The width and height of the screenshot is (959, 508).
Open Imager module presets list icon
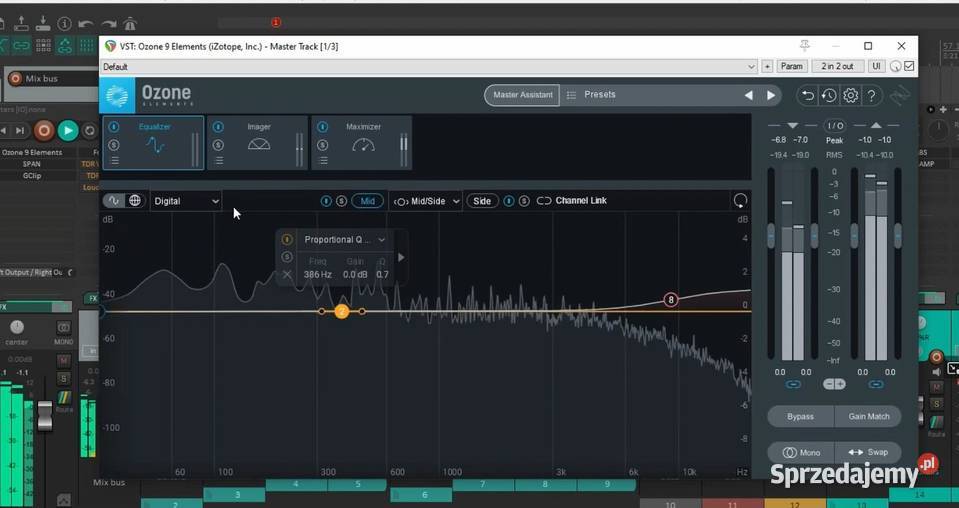coord(219,161)
